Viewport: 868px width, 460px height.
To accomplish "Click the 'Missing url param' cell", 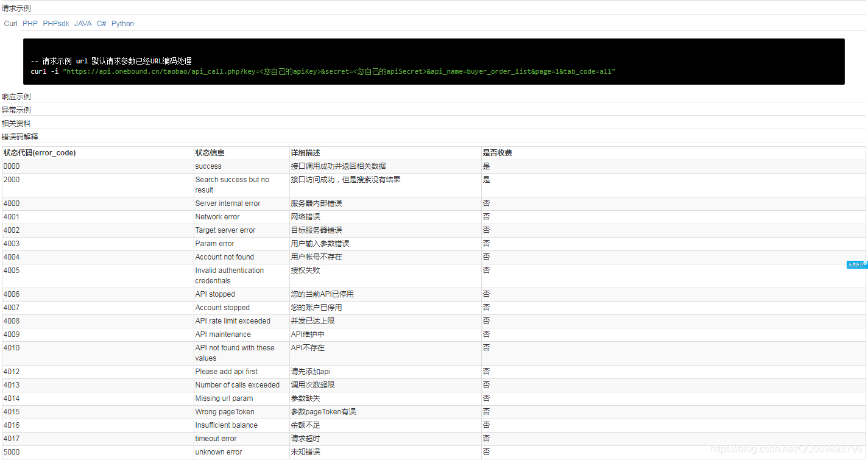I will (x=241, y=398).
